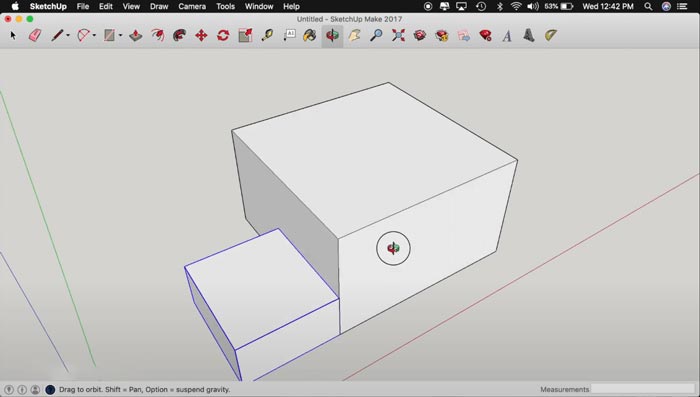The image size is (700, 397).
Task: Select the Offset tool
Action: click(158, 35)
